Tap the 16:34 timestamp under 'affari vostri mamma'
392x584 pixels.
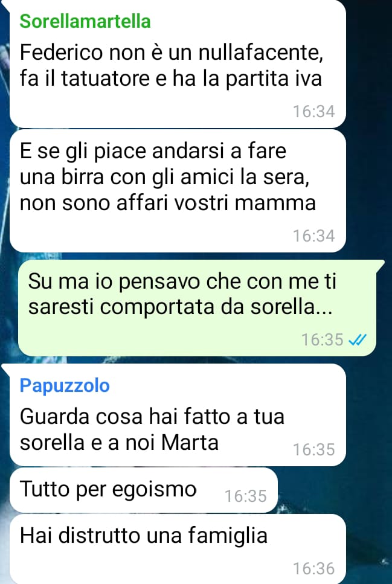coord(313,236)
